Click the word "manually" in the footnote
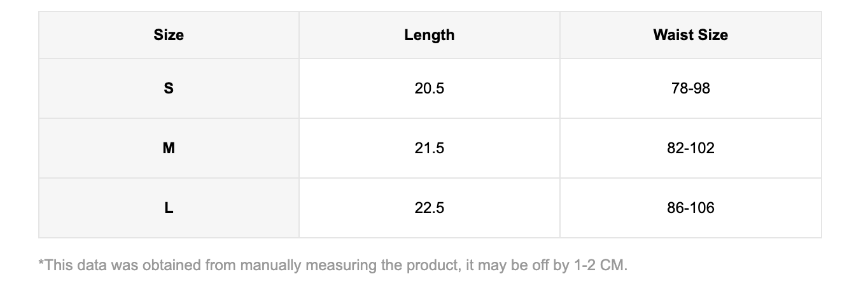Viewport: 868px width, 288px height. [271, 265]
